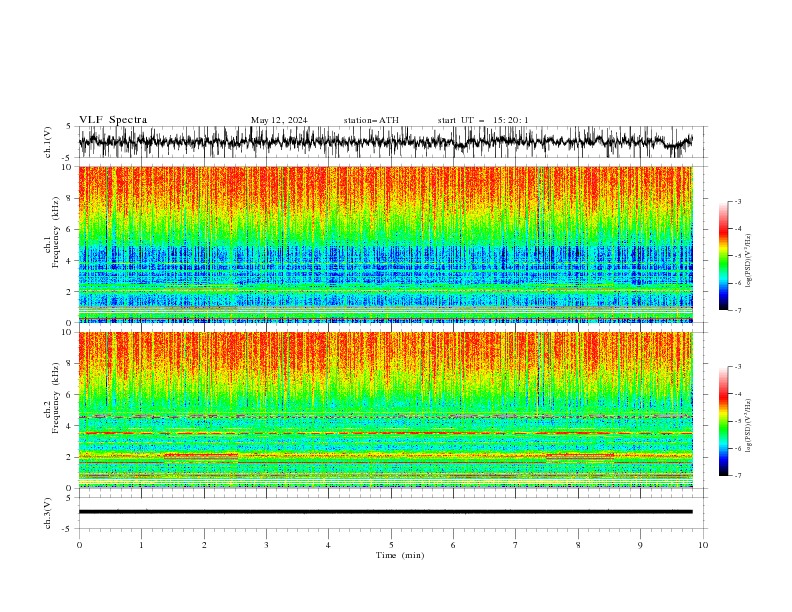Click the "-3" tick on upper colorbar
This screenshot has width=792, height=612.
[738, 201]
